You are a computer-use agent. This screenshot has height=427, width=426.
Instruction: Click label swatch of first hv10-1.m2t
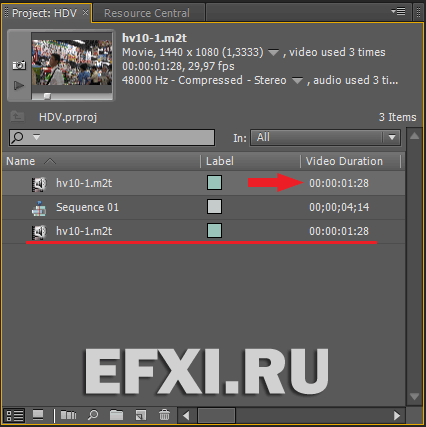coord(214,183)
